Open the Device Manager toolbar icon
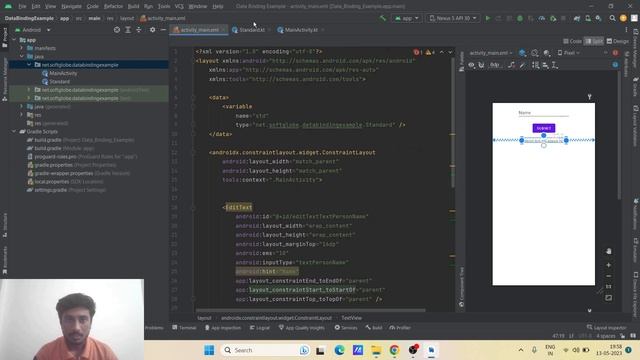640x360 pixels. click(588, 18)
